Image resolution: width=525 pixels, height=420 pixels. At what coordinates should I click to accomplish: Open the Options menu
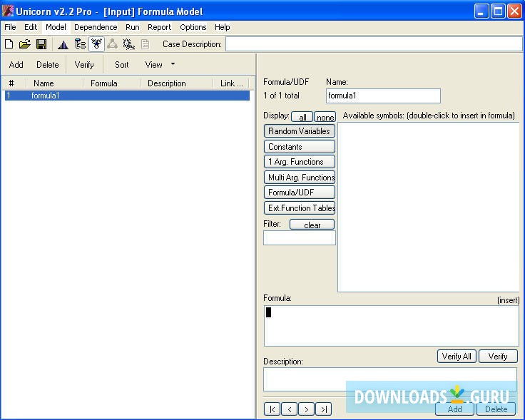tap(193, 27)
